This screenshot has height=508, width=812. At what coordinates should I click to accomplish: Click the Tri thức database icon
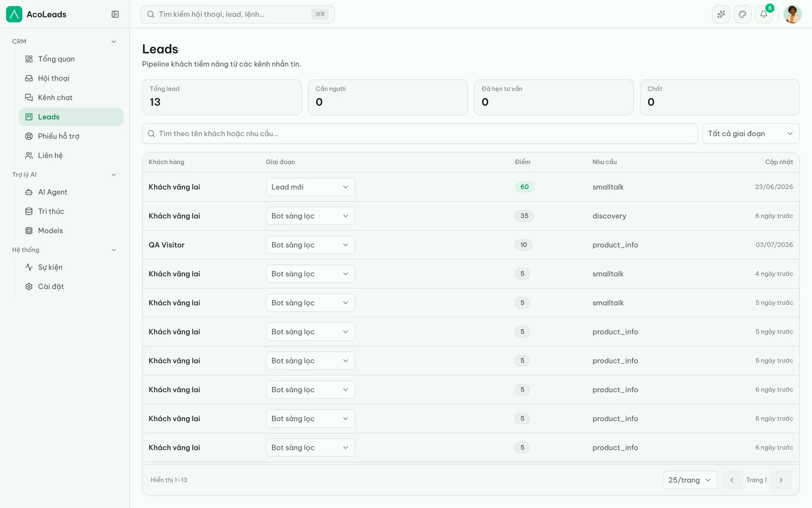tap(29, 211)
